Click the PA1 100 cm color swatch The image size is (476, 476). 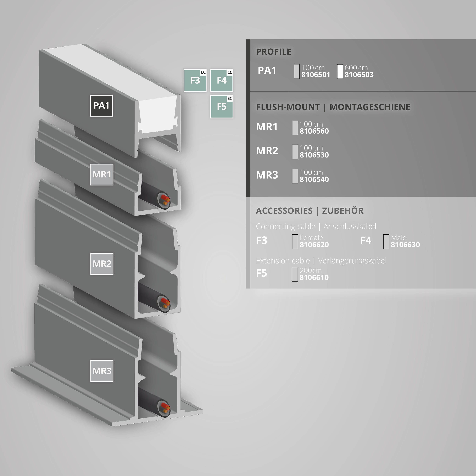[x=297, y=71]
